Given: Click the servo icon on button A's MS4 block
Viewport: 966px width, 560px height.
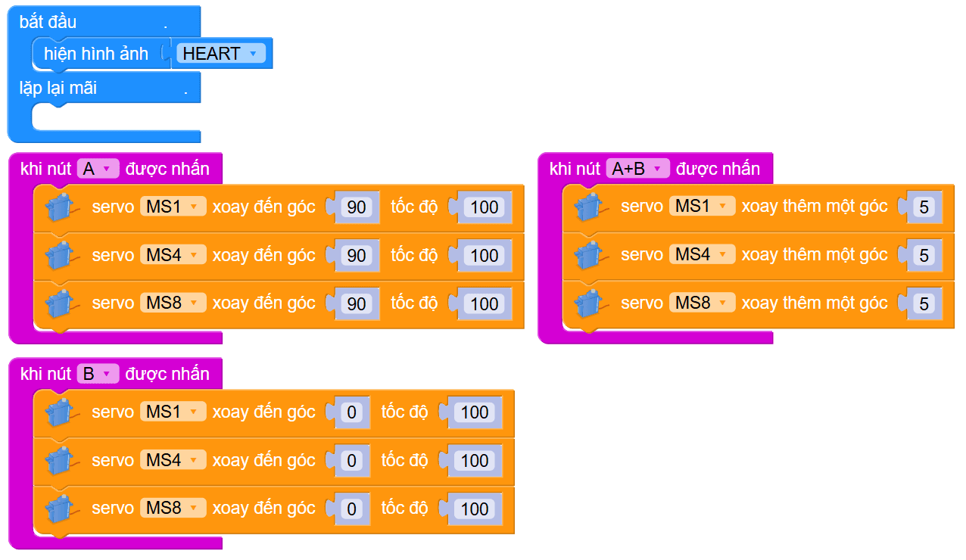Looking at the screenshot, I should [61, 256].
